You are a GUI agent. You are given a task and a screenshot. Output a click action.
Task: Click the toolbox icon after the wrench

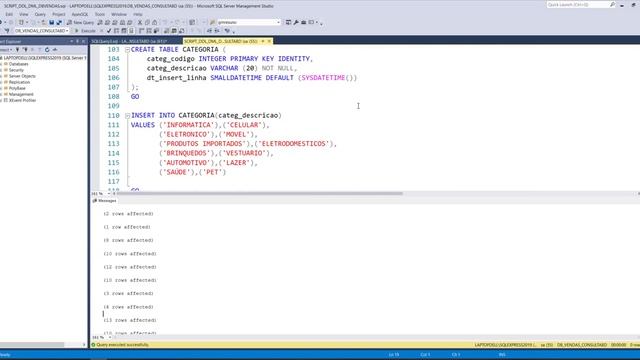(304, 22)
